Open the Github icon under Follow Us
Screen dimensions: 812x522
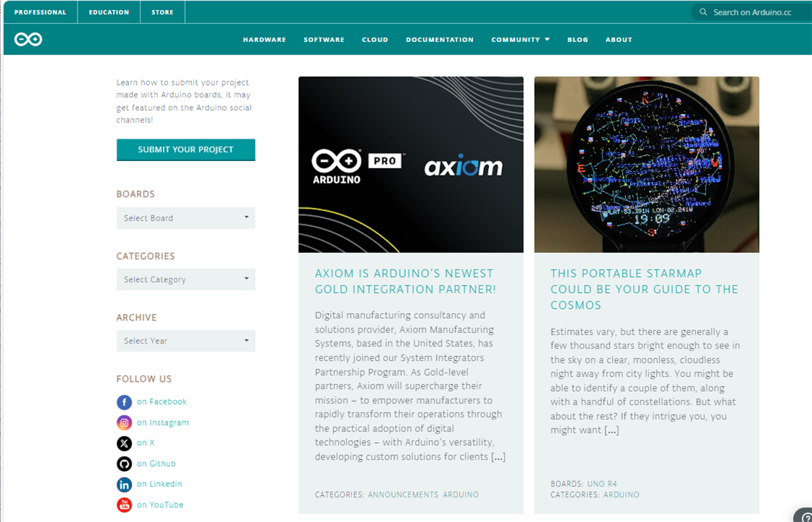coord(125,464)
